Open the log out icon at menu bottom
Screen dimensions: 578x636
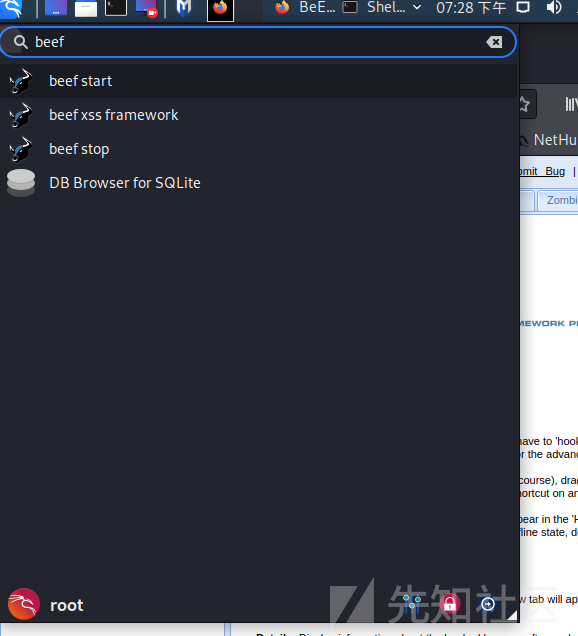pos(488,604)
